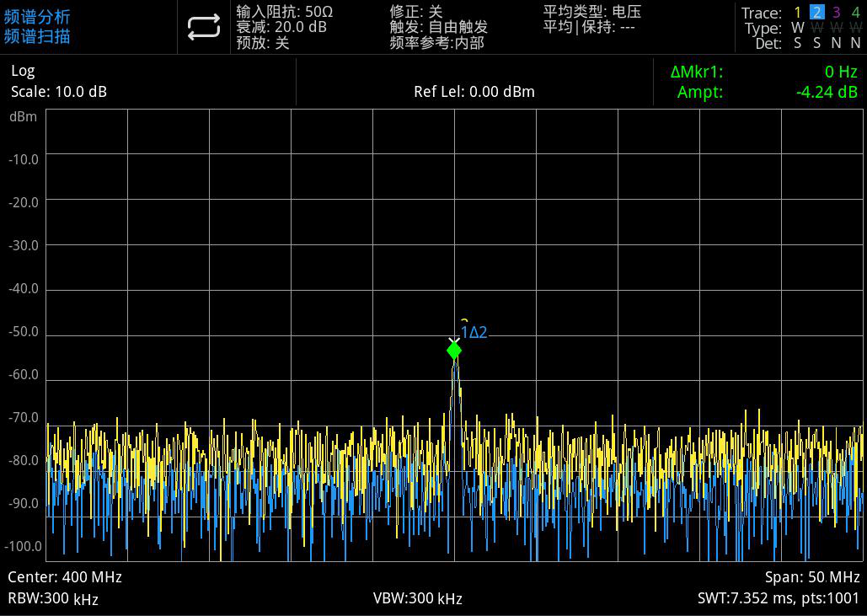This screenshot has width=867, height=616.
Task: Select Trace 4 number in trace panel
Action: point(855,12)
